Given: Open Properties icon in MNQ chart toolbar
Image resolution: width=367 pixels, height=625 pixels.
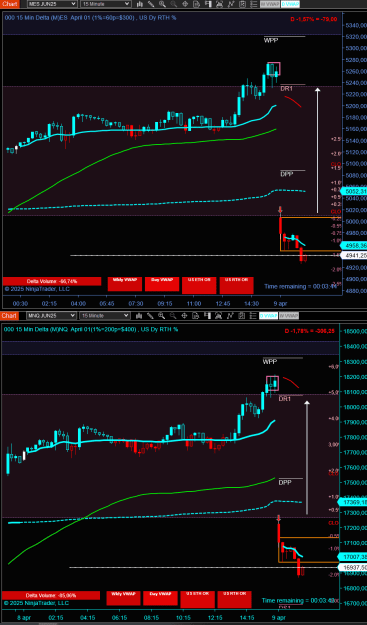Looking at the screenshot, I should 241,316.
